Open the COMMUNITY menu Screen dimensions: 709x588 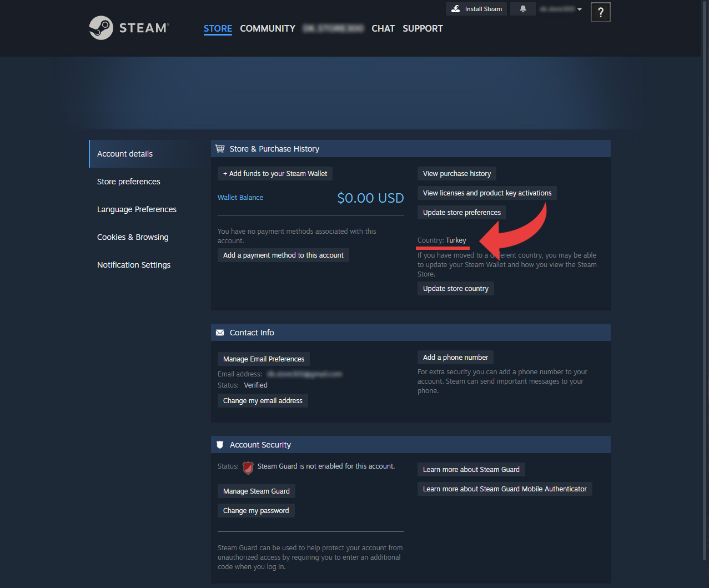point(268,28)
